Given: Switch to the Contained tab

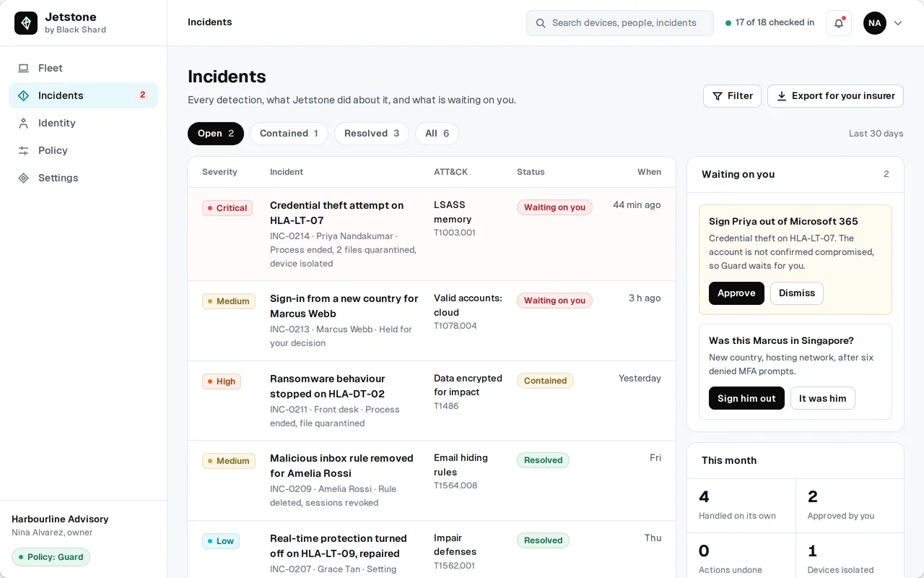Looking at the screenshot, I should (289, 134).
